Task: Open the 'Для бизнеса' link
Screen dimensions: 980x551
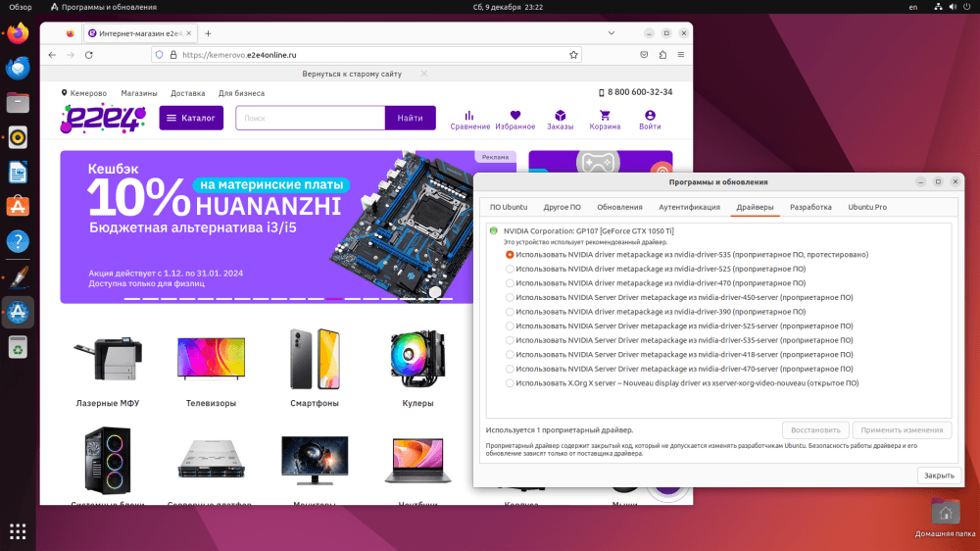Action: click(241, 93)
